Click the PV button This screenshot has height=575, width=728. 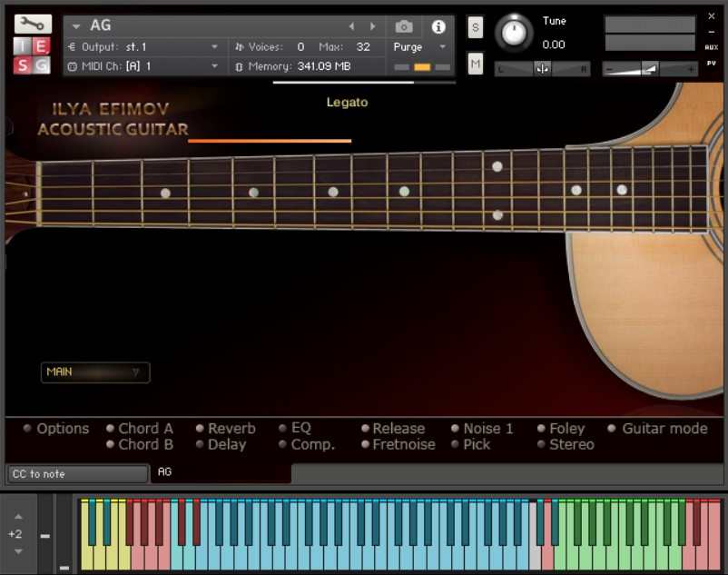point(712,64)
